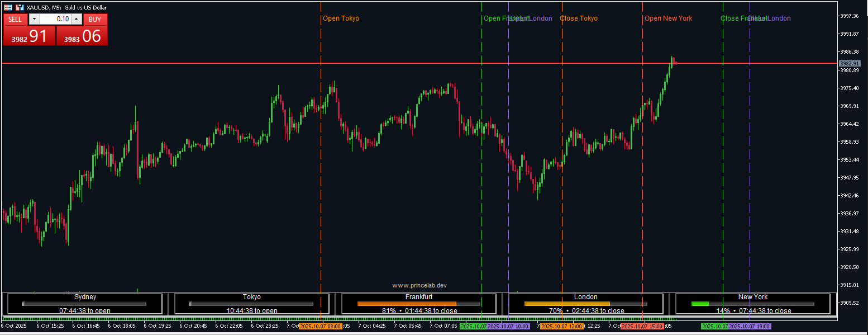Click the purple 2025.10.07 19:00 time marker

pos(750,326)
